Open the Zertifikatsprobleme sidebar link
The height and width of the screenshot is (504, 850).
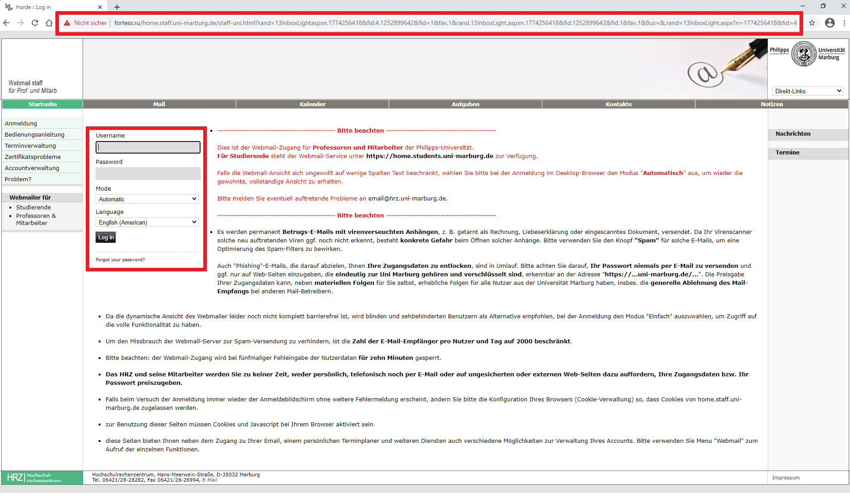(x=33, y=157)
